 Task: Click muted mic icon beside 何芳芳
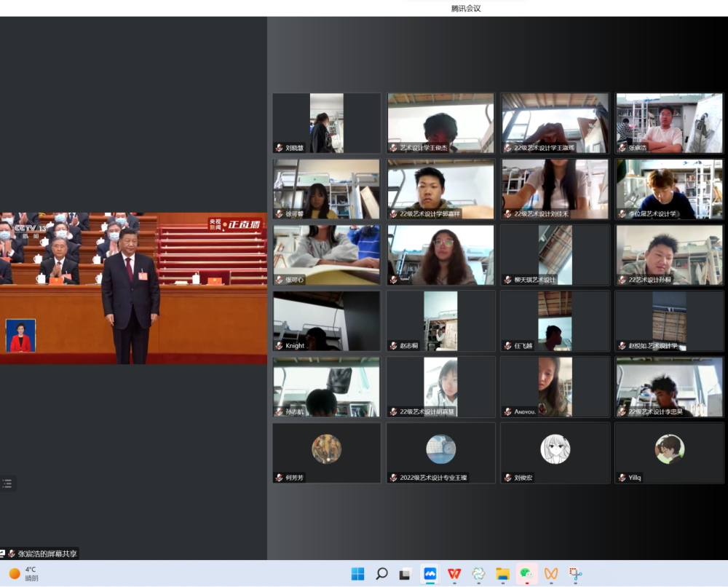[279, 478]
